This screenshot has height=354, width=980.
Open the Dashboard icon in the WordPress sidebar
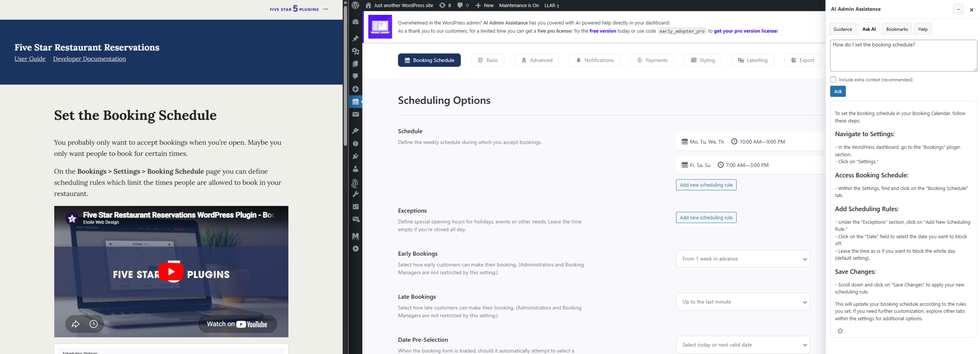[x=355, y=22]
